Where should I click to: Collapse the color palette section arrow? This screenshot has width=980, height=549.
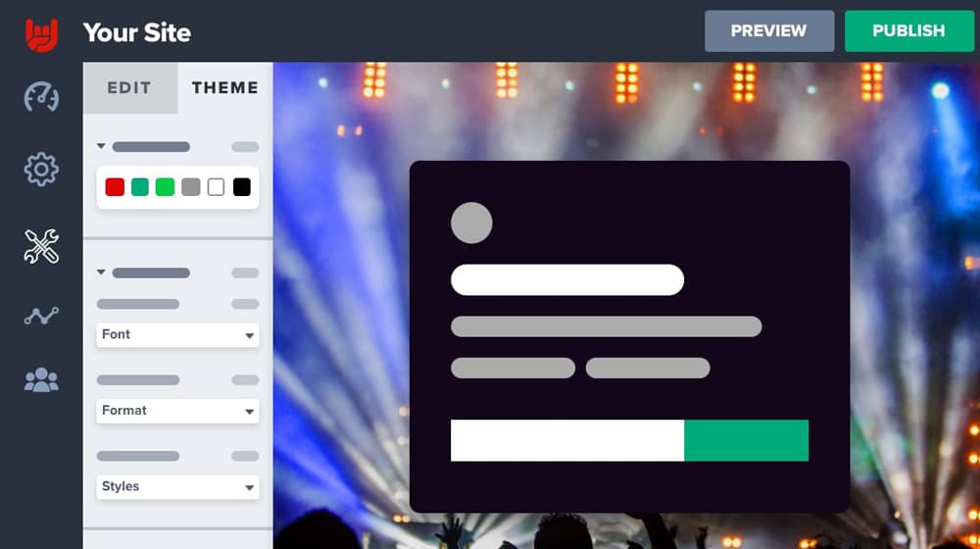click(101, 146)
